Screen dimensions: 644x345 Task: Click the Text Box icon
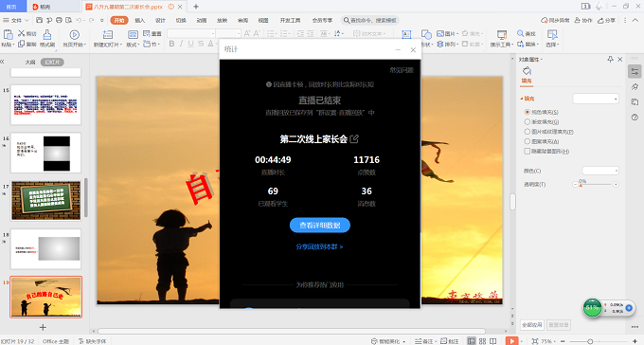tap(406, 35)
